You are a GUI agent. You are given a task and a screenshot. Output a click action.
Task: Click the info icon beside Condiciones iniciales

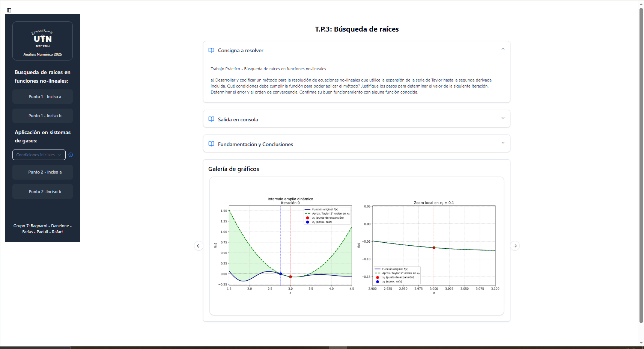[x=71, y=155]
